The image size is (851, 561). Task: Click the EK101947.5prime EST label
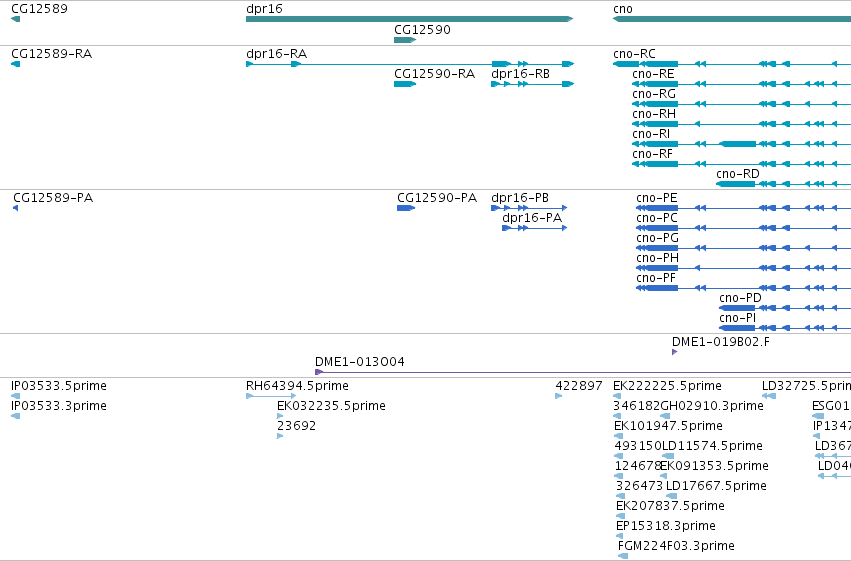(668, 426)
